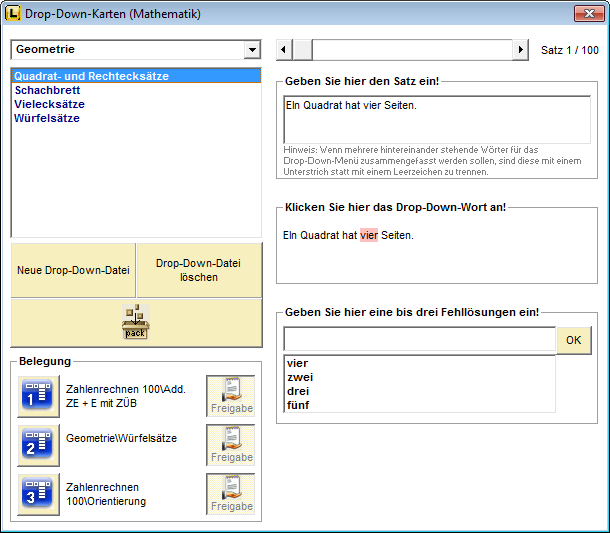
Task: Click the blue slot 3 assignment icon
Action: [38, 494]
